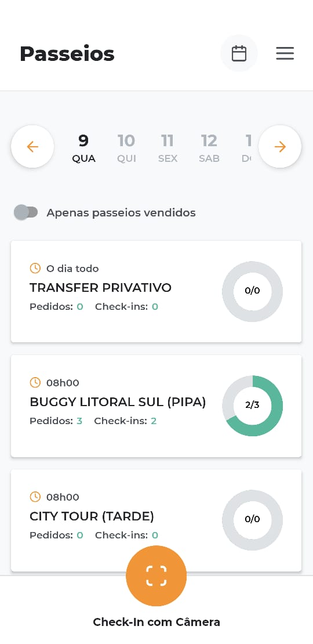
Task: Open the calendar date picker icon
Action: click(x=239, y=53)
